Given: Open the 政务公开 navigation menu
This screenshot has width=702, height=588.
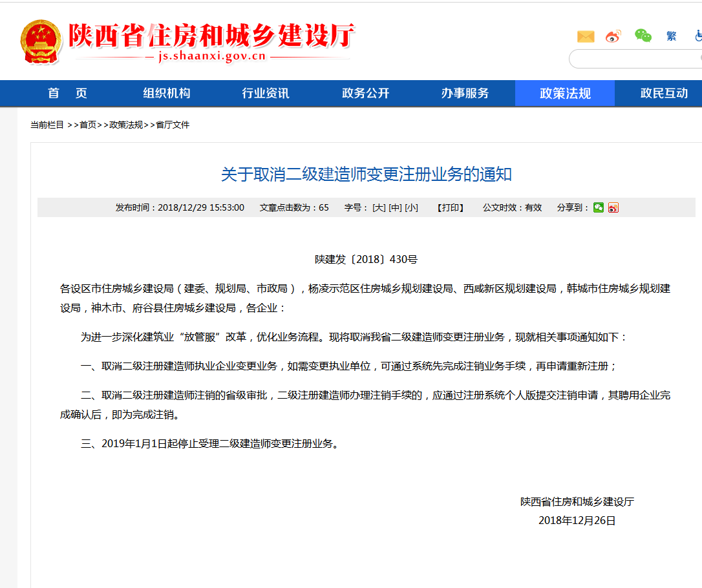Looking at the screenshot, I should pos(366,93).
